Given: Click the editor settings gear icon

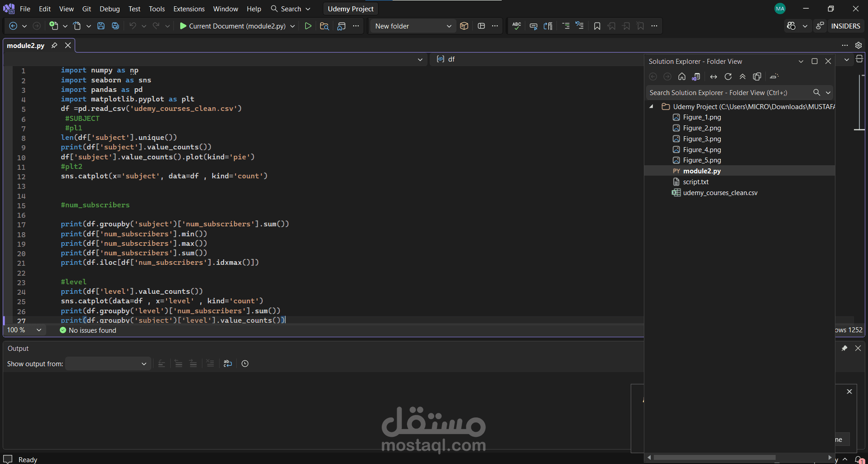Looking at the screenshot, I should [x=858, y=45].
